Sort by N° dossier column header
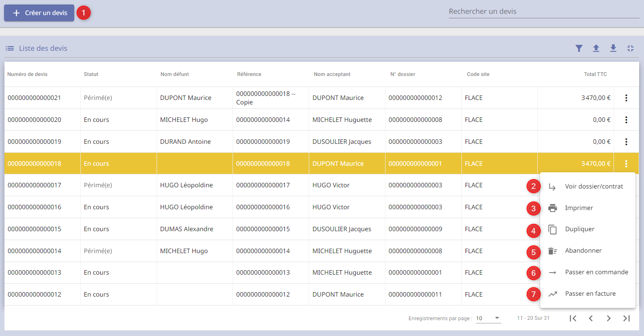 tap(403, 74)
